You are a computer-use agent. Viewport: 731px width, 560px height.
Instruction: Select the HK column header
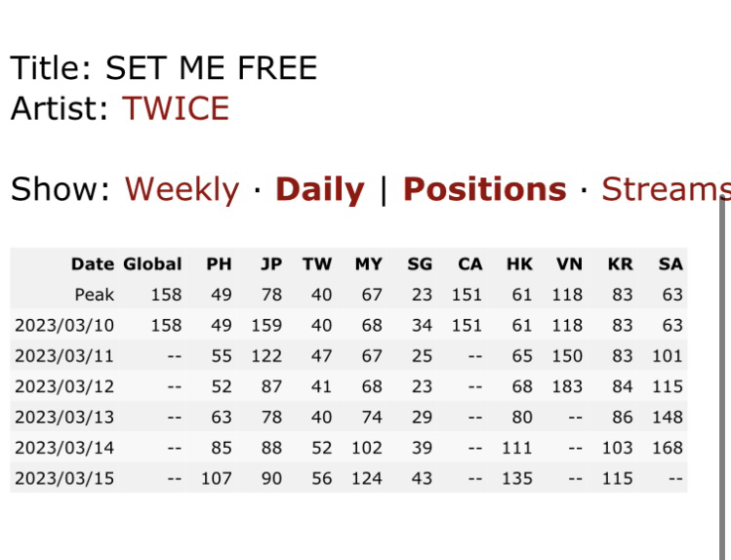pyautogui.click(x=519, y=263)
